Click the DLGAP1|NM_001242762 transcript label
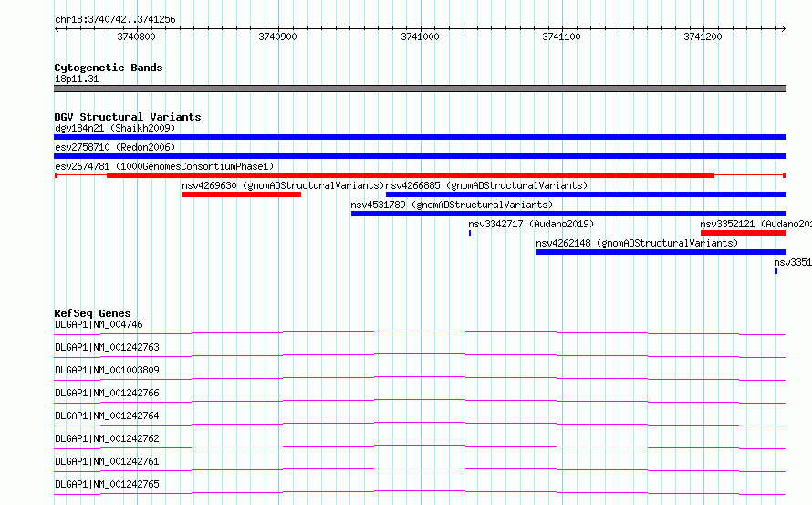This screenshot has width=812, height=505. click(107, 438)
